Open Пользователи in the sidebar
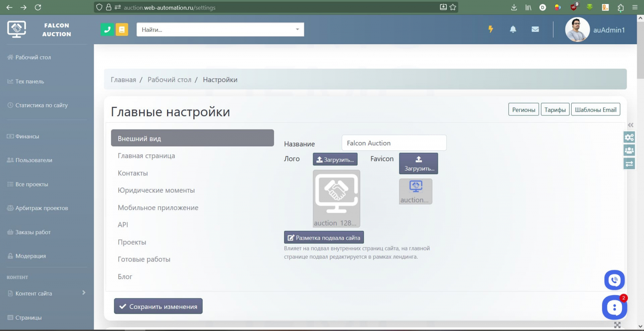Image resolution: width=644 pixels, height=331 pixels. click(34, 160)
